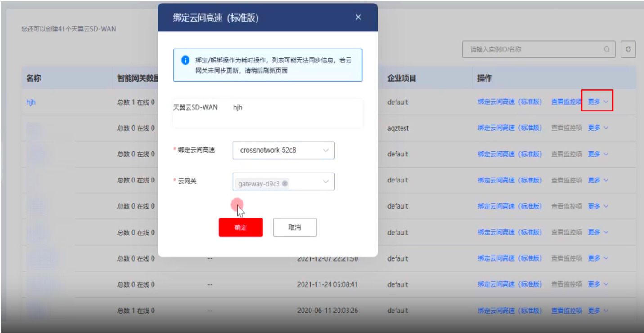Click the 请输入实例ID/名称 search input field

(531, 49)
